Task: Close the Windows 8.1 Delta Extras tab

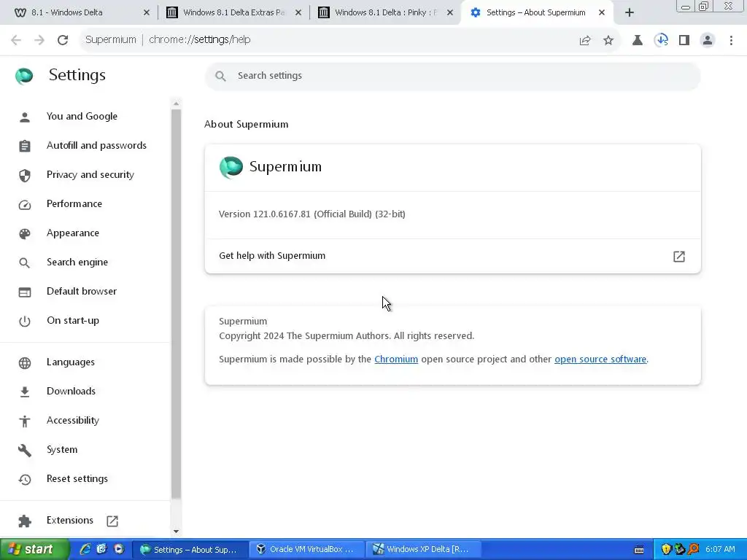Action: (x=298, y=13)
